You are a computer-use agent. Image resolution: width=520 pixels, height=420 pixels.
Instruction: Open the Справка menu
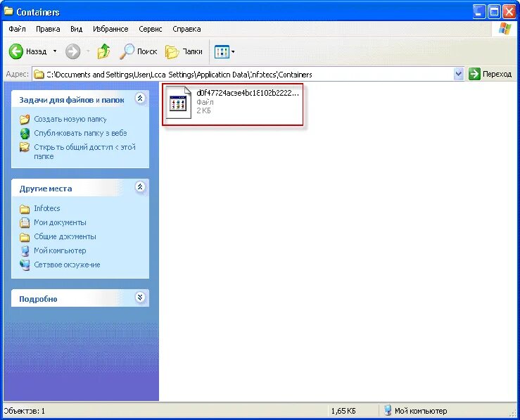click(x=186, y=29)
